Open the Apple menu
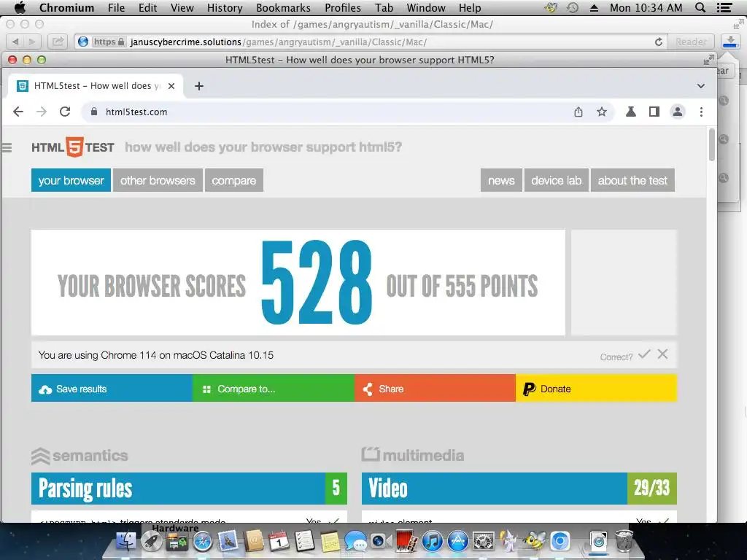This screenshot has height=560, width=747. pyautogui.click(x=20, y=7)
